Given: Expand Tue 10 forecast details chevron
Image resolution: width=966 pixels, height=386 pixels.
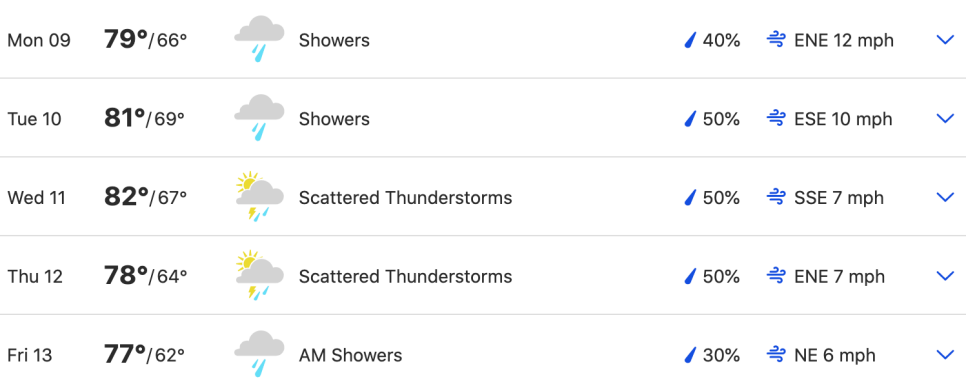Looking at the screenshot, I should tap(944, 119).
